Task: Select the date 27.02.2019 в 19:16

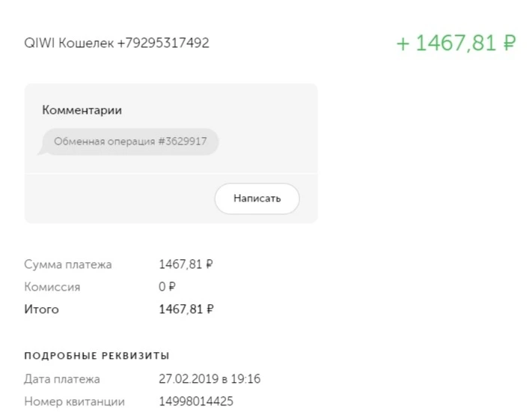Action: point(210,379)
